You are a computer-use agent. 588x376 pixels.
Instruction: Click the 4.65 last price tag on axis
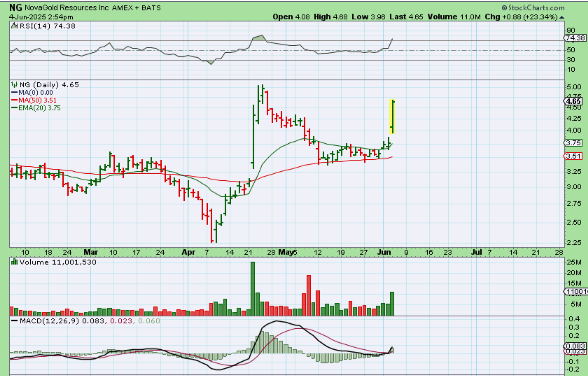(x=573, y=101)
